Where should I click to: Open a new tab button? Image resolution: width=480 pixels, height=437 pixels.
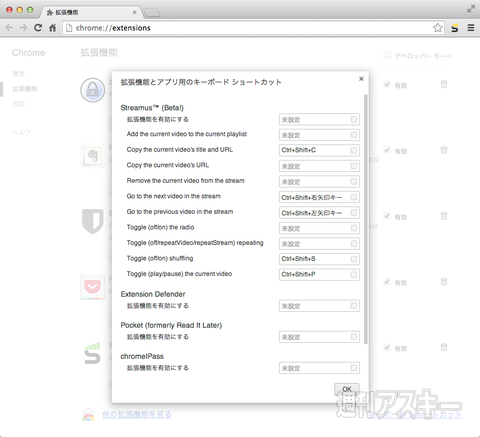tap(152, 13)
